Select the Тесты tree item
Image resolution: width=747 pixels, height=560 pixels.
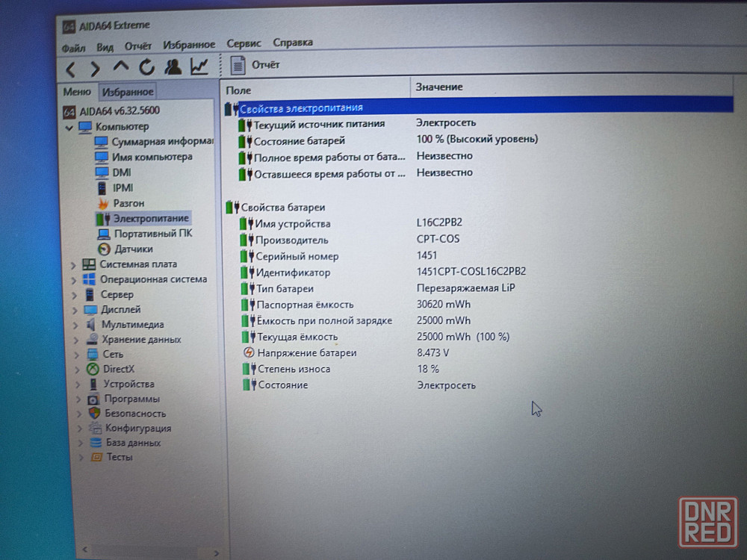click(119, 457)
